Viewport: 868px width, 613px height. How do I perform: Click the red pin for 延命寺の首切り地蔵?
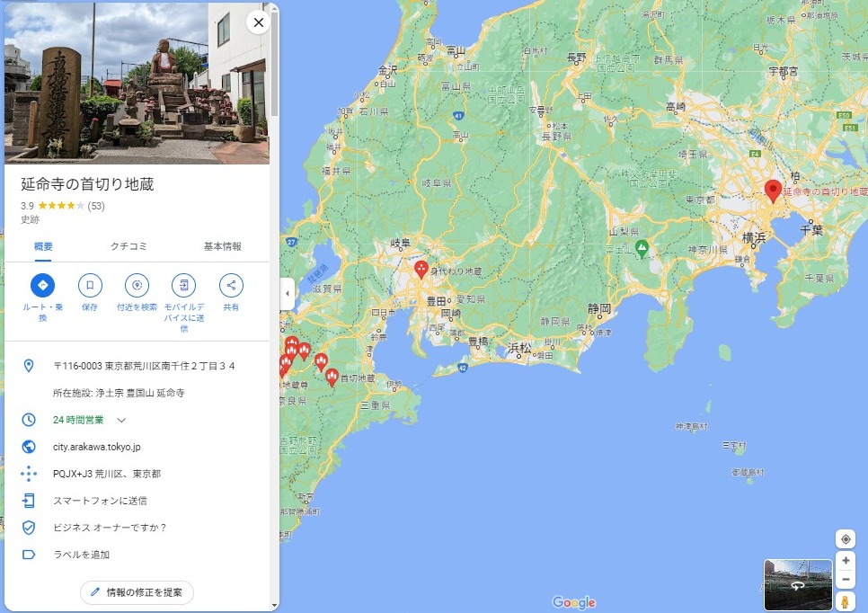(774, 191)
